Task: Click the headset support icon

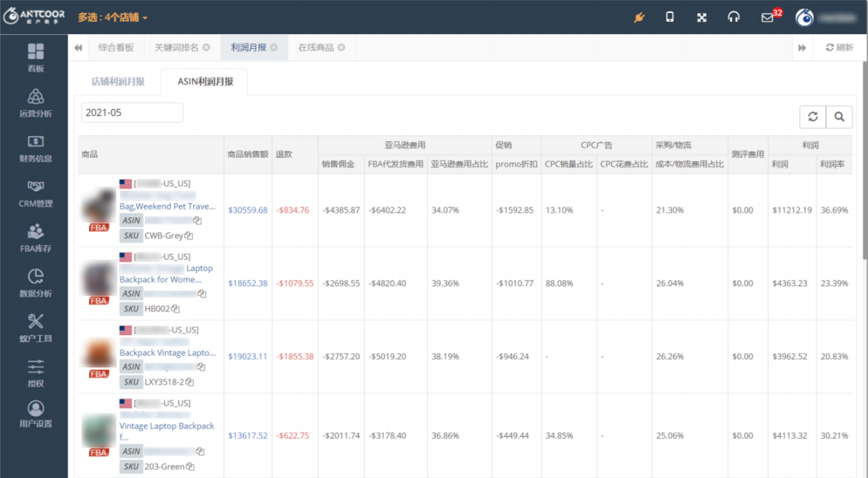Action: click(733, 17)
